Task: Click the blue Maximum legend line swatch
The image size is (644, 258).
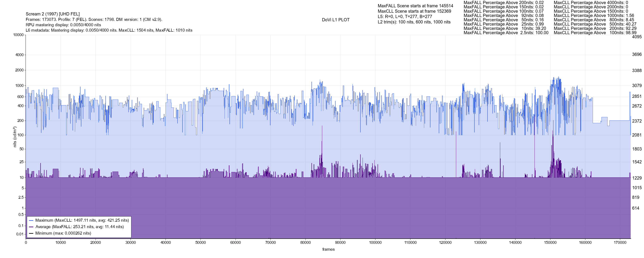Action: pos(31,220)
